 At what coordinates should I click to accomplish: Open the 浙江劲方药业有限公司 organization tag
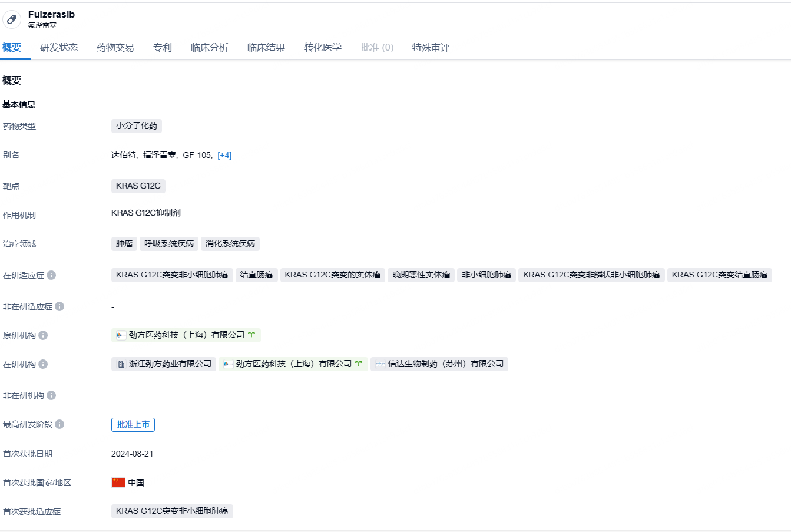click(164, 364)
